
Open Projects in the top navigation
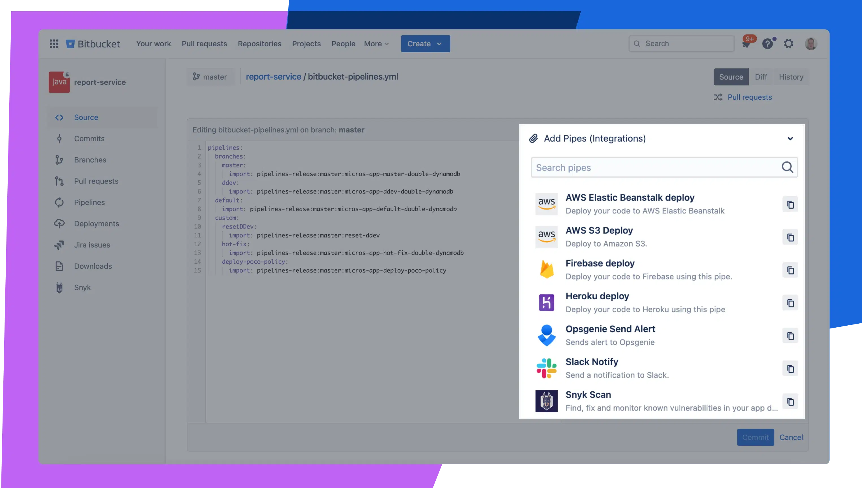(306, 44)
